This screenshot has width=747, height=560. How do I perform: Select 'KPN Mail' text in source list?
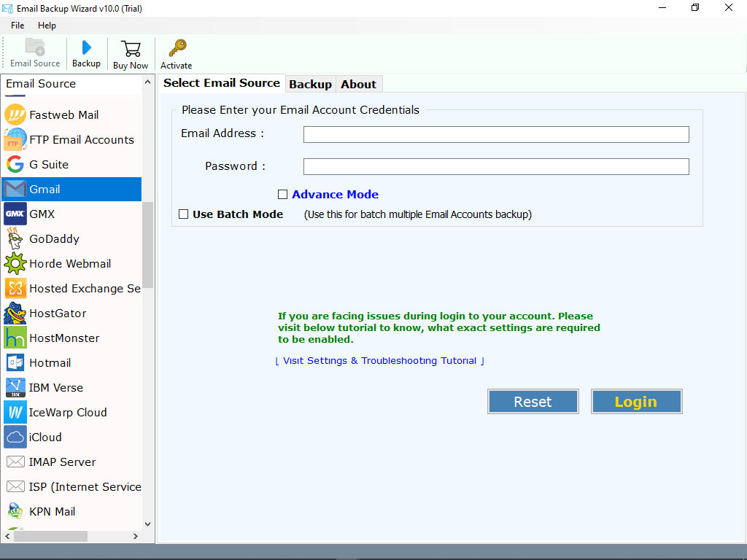(x=53, y=511)
